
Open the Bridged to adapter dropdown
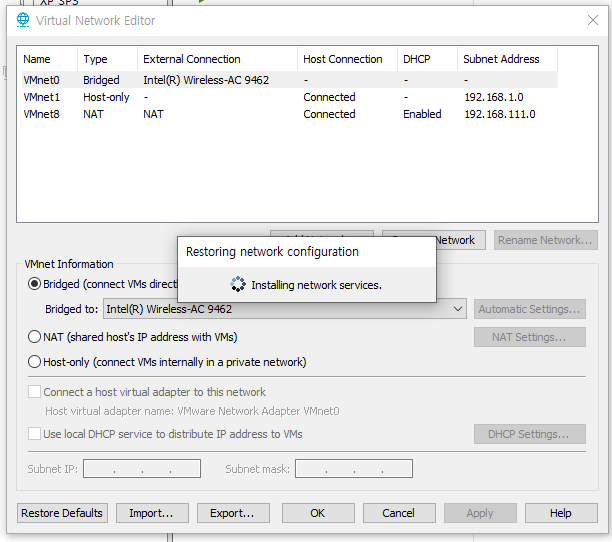285,309
